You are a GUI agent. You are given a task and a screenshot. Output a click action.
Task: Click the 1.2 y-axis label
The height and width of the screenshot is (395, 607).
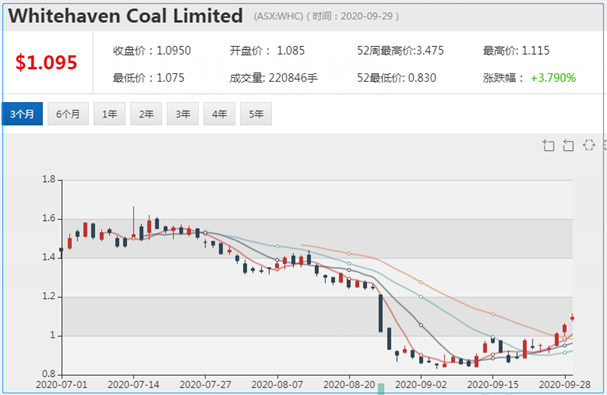coord(49,297)
